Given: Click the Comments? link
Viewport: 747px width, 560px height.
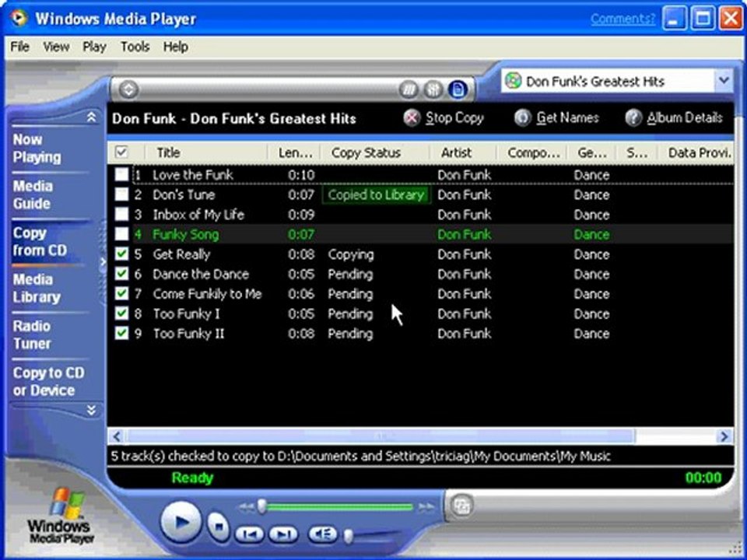Looking at the screenshot, I should point(622,19).
